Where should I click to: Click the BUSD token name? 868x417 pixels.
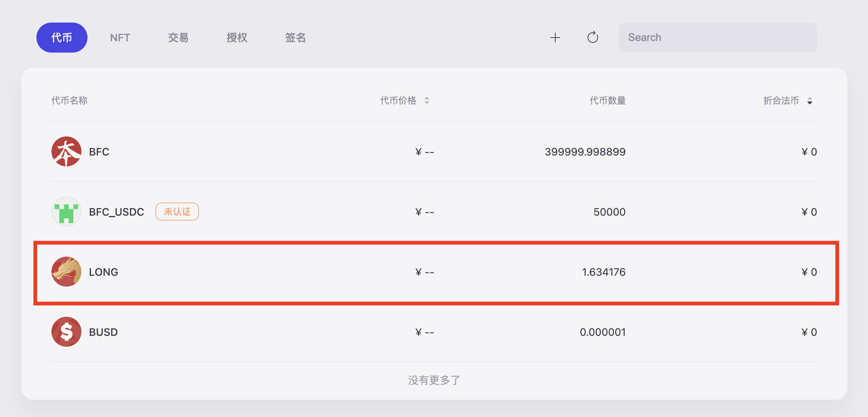tap(104, 332)
